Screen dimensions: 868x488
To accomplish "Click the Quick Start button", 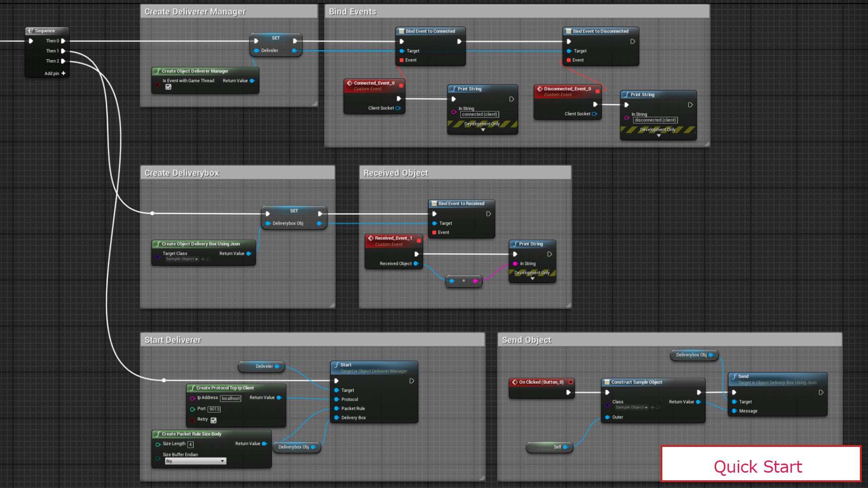I will pyautogui.click(x=759, y=466).
